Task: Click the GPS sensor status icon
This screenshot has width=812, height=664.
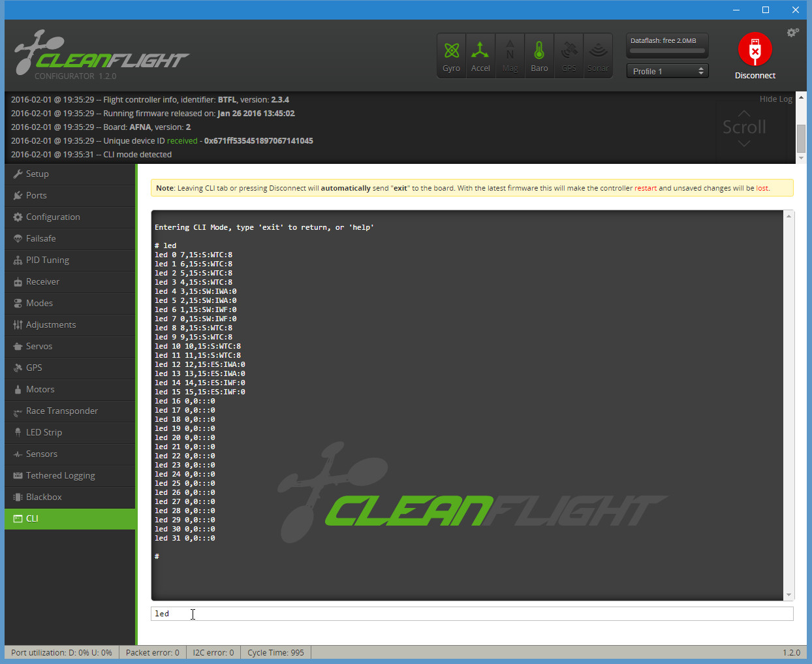Action: pyautogui.click(x=569, y=55)
